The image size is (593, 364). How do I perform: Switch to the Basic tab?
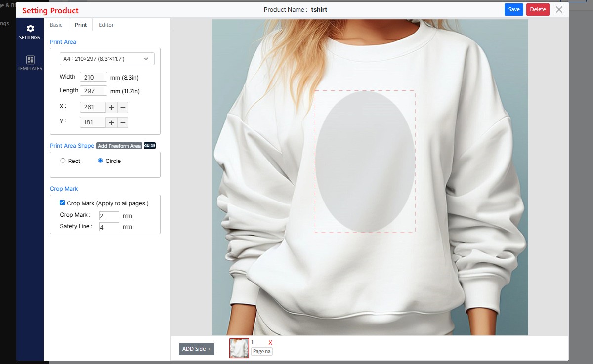click(x=56, y=25)
